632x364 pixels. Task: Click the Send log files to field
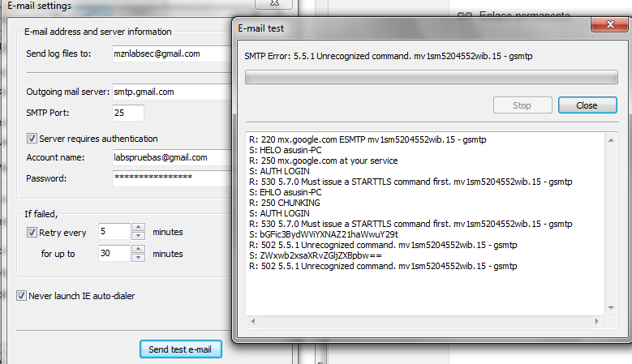click(x=173, y=54)
